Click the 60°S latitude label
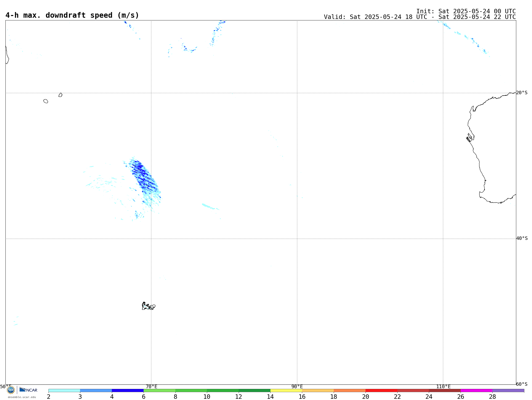This screenshot has width=532, height=400. point(522,384)
